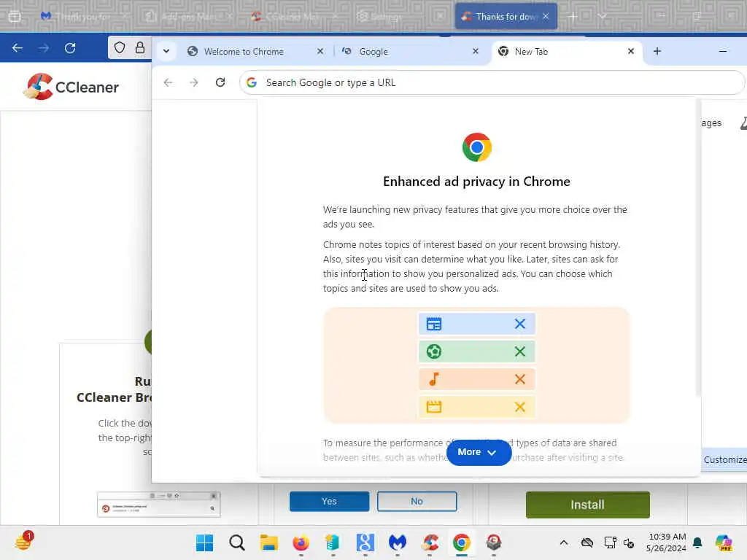
Task: Click the vertical scrollbar of privacy dialog
Action: 698,248
